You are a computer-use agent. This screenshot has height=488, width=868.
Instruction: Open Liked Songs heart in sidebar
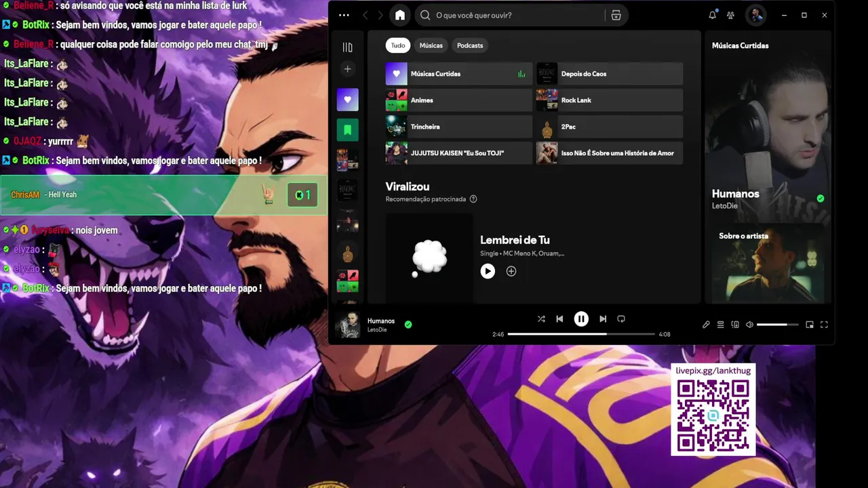coord(348,100)
